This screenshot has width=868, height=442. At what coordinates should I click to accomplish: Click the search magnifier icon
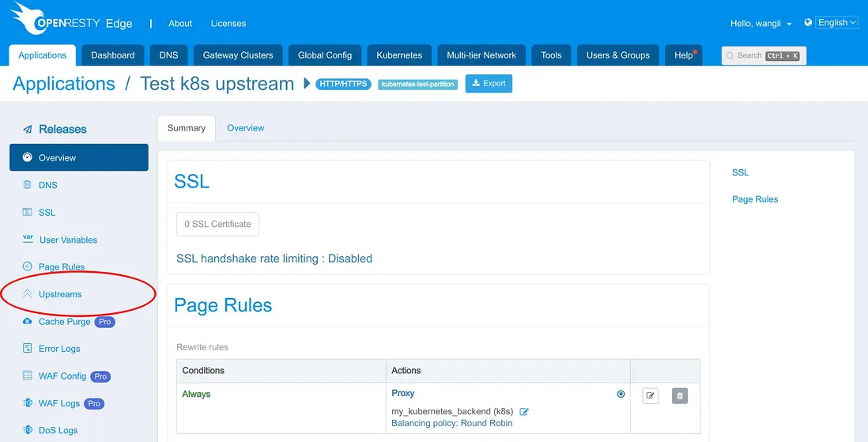730,55
